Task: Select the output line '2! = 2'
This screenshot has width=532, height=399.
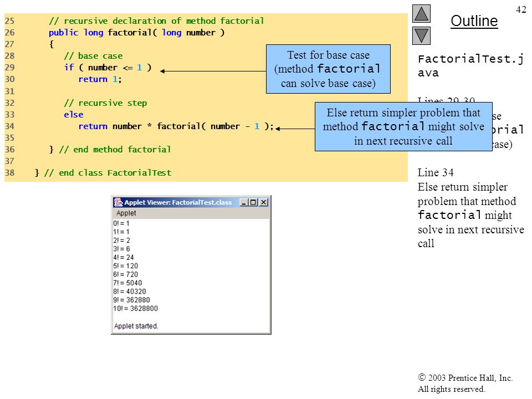Action: [x=121, y=240]
